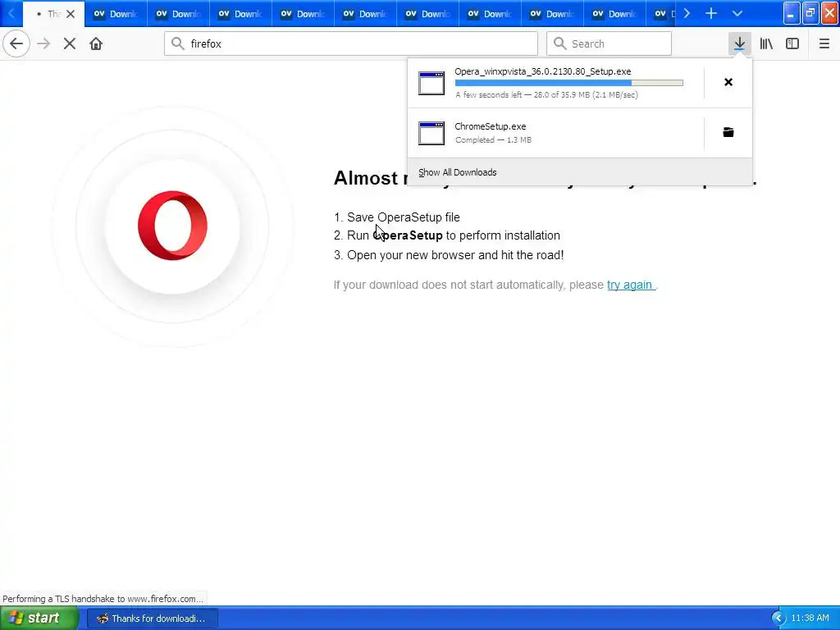Open the home page
Image resolution: width=840 pixels, height=630 pixels.
coord(96,43)
